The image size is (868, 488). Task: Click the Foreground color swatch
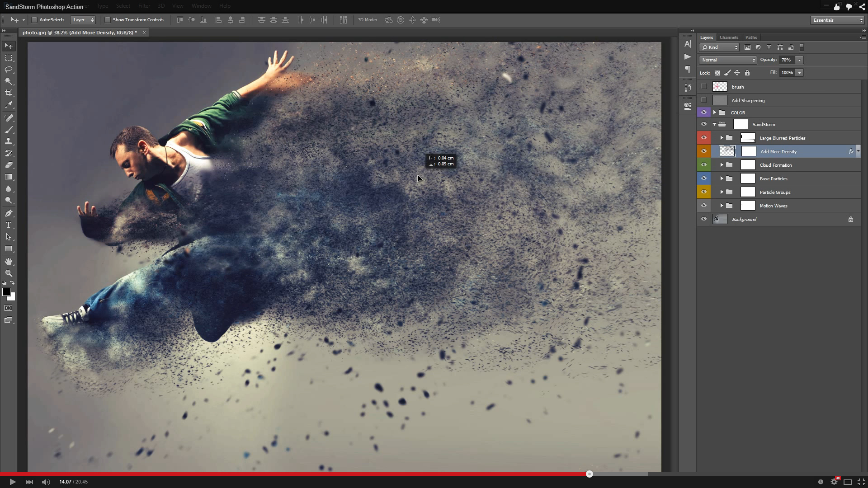pos(6,291)
